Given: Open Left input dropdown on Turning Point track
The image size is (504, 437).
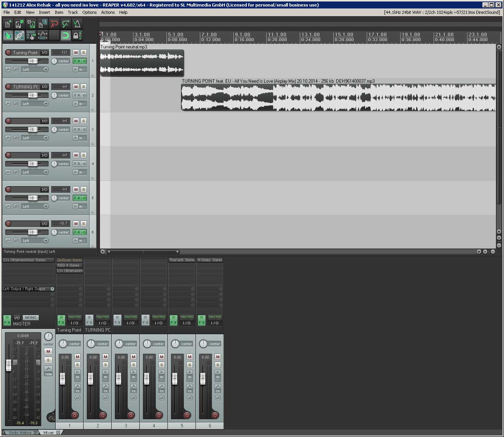Looking at the screenshot, I should pos(35,70).
